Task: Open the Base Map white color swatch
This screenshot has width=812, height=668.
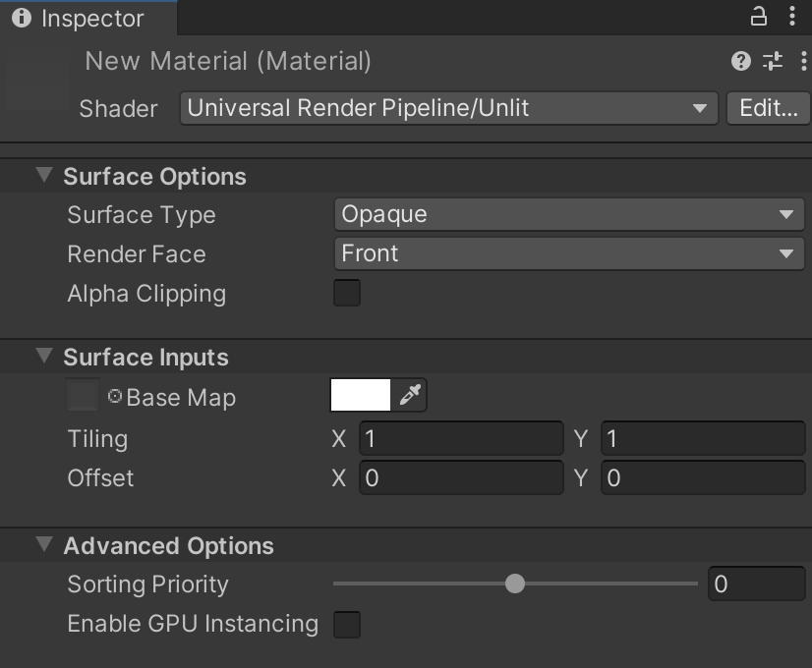Action: 359,395
